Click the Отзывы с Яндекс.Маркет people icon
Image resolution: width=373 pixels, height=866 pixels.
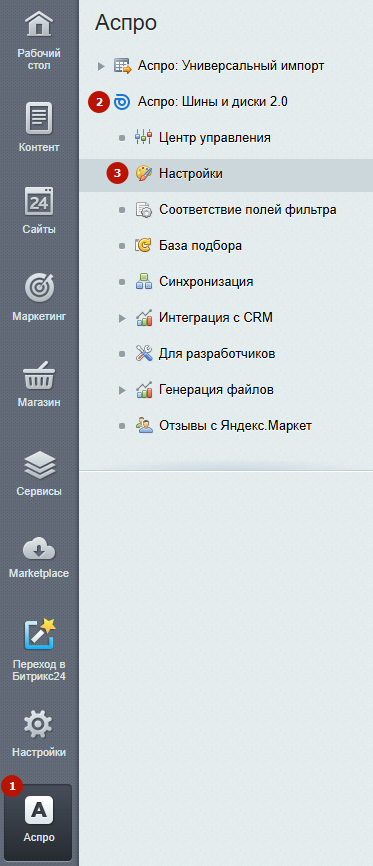tap(144, 426)
